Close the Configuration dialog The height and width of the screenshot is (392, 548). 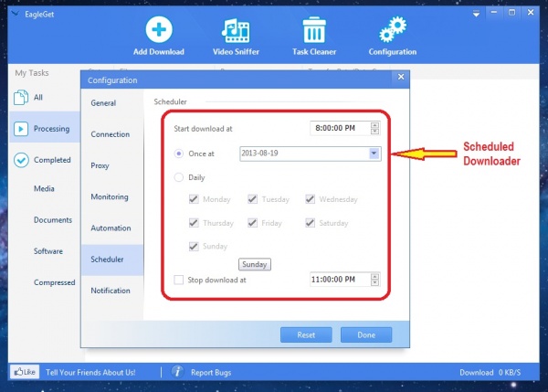401,77
